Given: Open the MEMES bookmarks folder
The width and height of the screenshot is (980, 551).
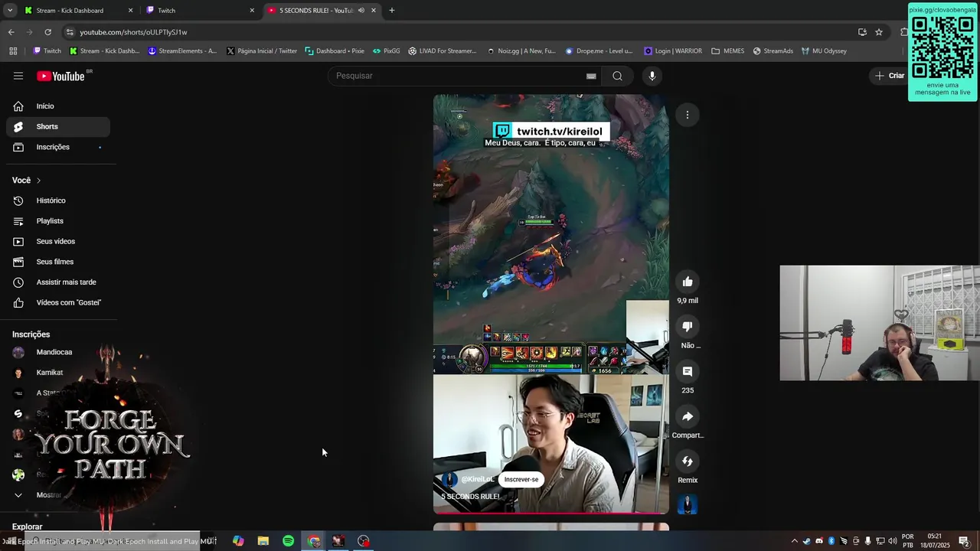Looking at the screenshot, I should click(727, 51).
